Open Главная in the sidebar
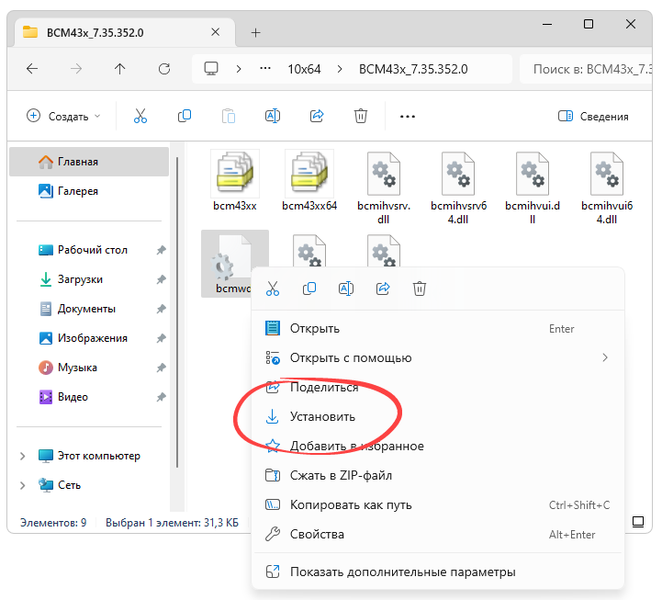This screenshot has height=600, width=662. (89, 162)
